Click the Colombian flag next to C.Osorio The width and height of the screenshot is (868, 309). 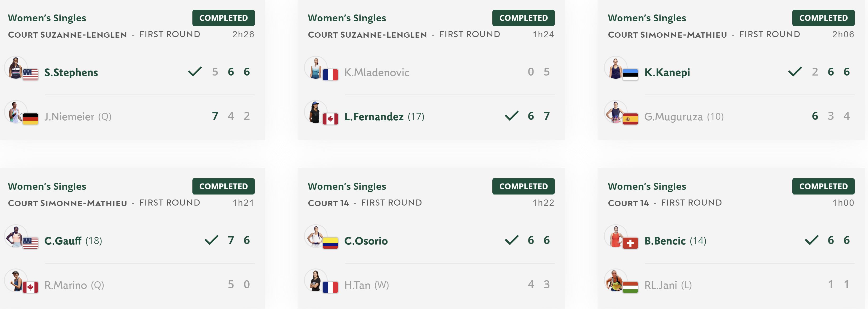click(330, 243)
